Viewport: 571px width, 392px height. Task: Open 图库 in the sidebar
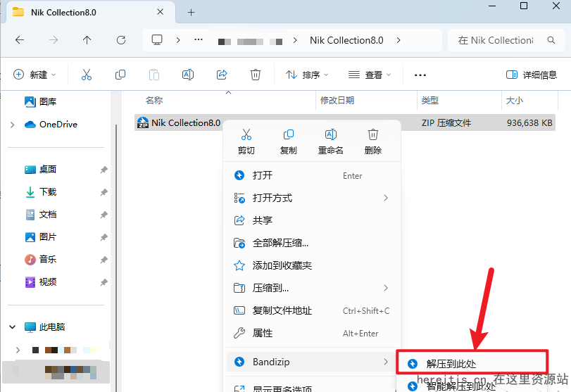pyautogui.click(x=40, y=101)
